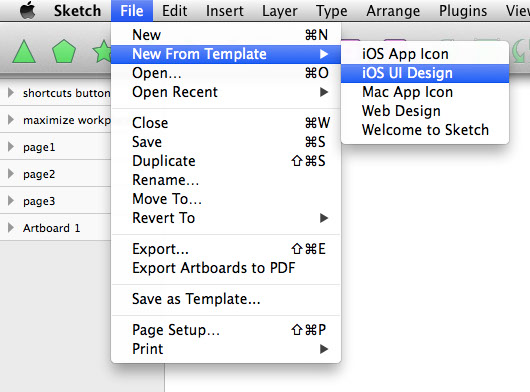Open the Arrange menu
This screenshot has height=392, width=530.
pyautogui.click(x=393, y=11)
